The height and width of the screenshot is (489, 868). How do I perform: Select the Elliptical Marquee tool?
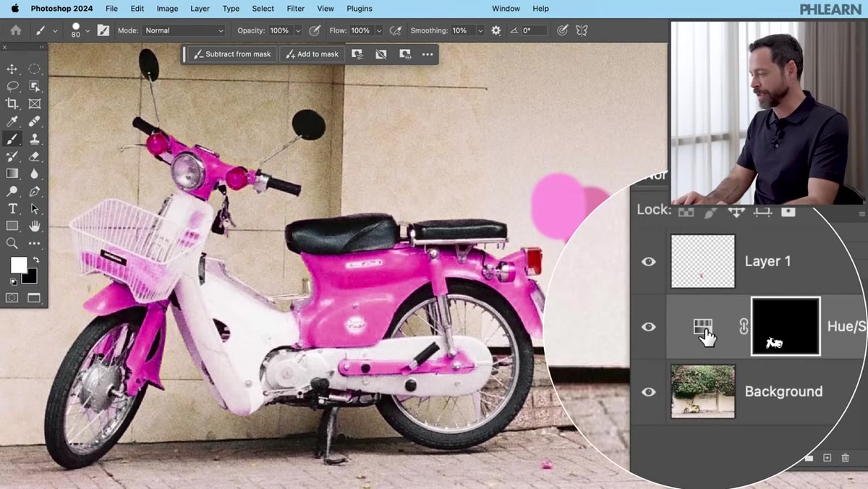coord(34,69)
